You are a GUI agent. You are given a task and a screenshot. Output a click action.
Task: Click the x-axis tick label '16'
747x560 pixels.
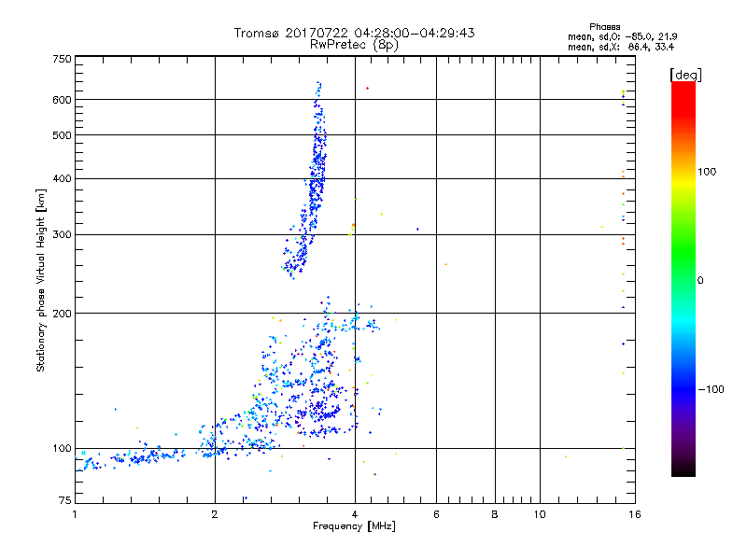pyautogui.click(x=635, y=514)
